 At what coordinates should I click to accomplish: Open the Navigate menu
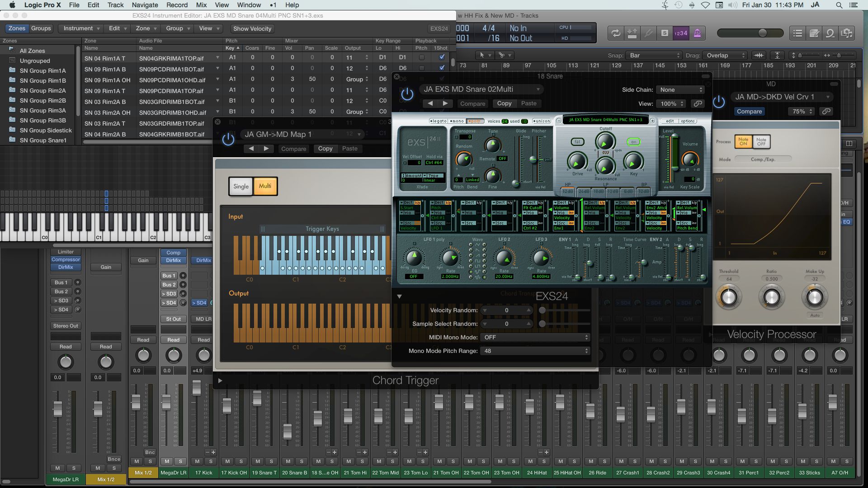click(x=145, y=5)
